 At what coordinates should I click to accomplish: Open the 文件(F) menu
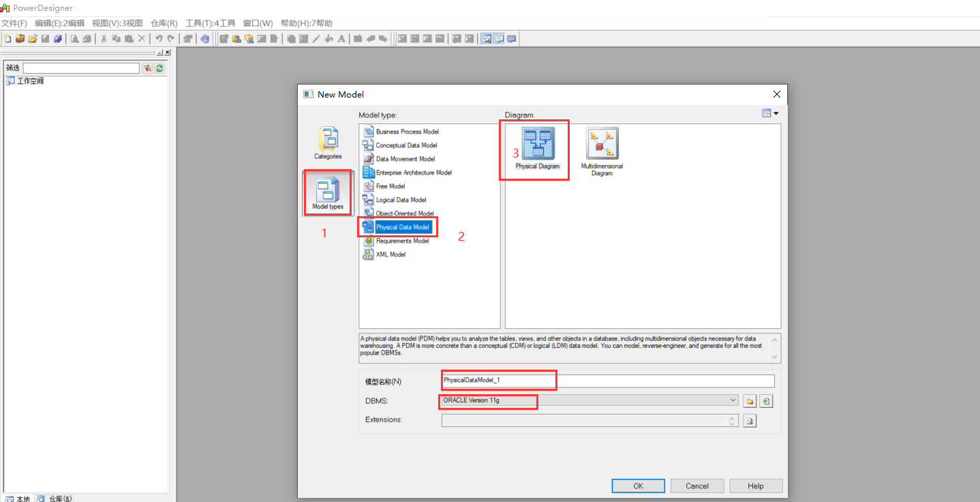pyautogui.click(x=14, y=23)
